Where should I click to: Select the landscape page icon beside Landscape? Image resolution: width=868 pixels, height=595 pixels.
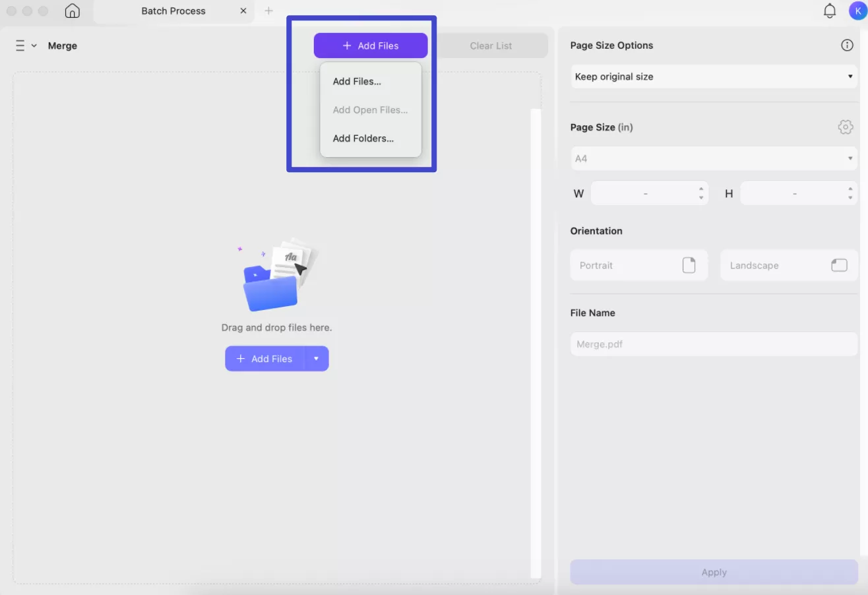pos(838,265)
